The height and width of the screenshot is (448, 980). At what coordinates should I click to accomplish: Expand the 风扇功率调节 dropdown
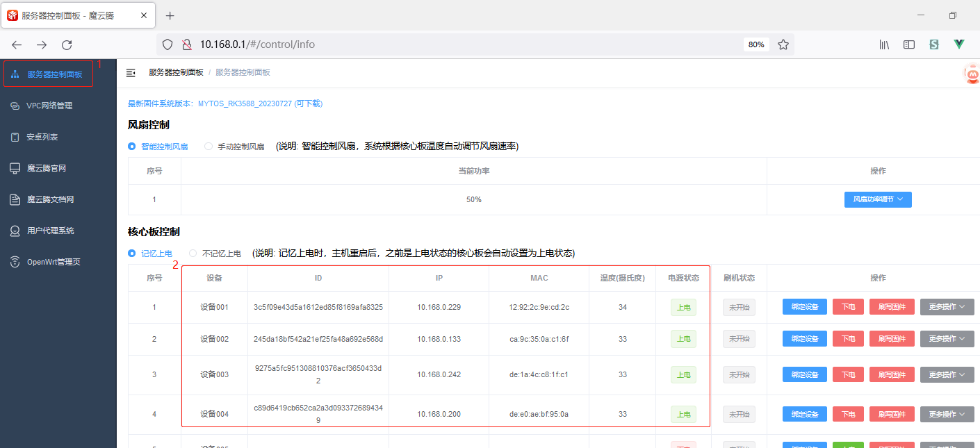coord(878,199)
